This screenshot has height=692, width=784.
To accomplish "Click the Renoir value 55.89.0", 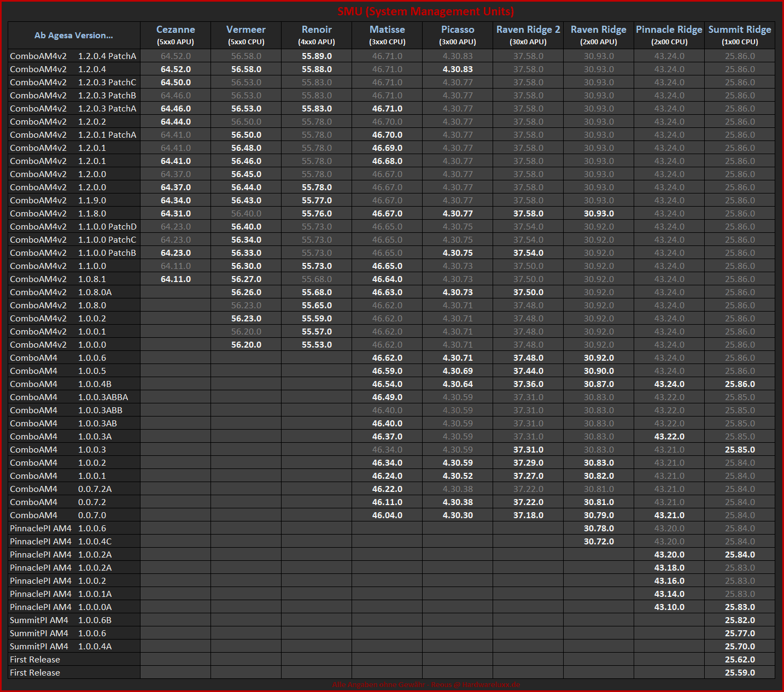I will 317,56.
